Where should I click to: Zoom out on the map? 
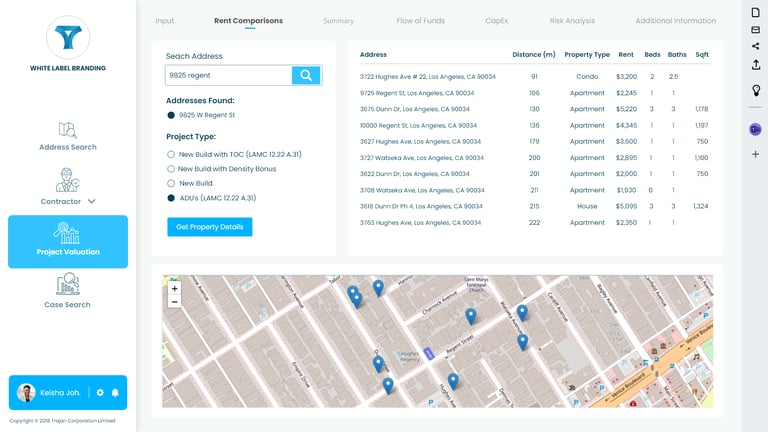click(174, 302)
